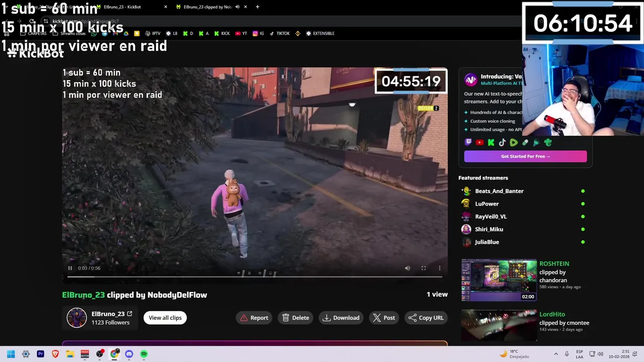Open Discord from taskbar

point(129,354)
